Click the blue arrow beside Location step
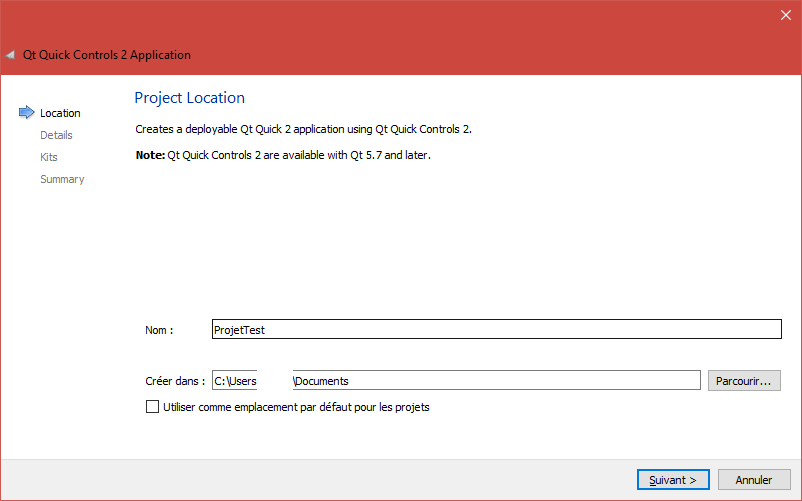 coord(27,112)
